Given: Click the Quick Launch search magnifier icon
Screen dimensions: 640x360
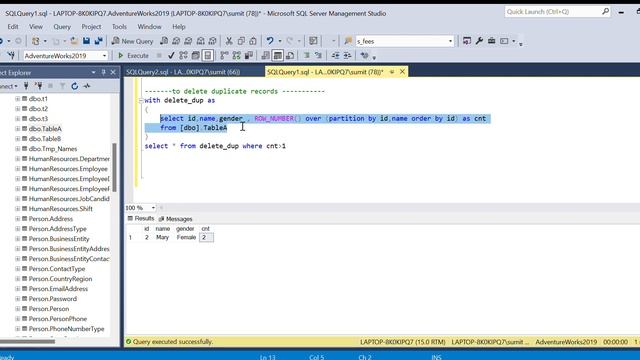Looking at the screenshot, I should pyautogui.click(x=605, y=11).
